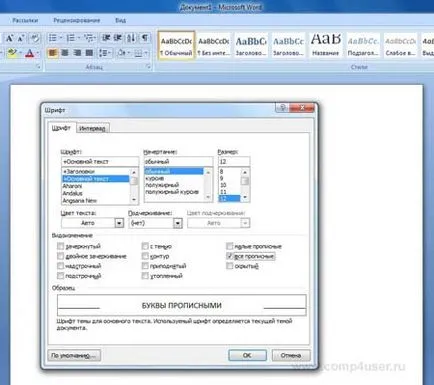Click the Align Right icon
The image size is (434, 385).
click(77, 53)
